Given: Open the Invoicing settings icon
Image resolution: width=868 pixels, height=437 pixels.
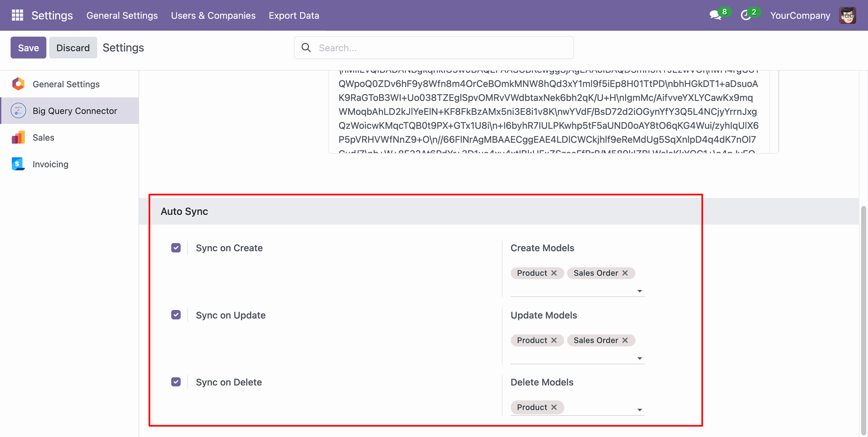Looking at the screenshot, I should [18, 164].
